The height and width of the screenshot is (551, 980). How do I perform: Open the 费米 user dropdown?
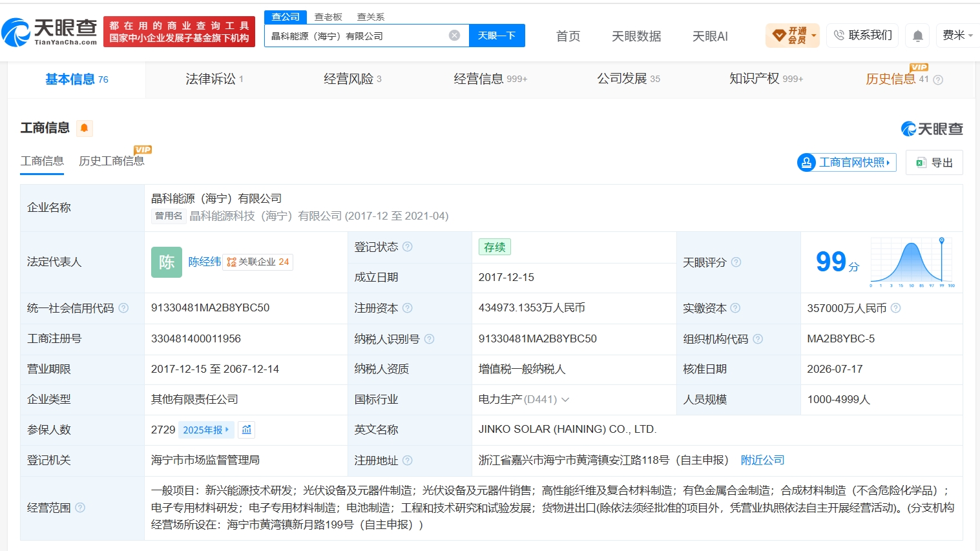(x=957, y=36)
